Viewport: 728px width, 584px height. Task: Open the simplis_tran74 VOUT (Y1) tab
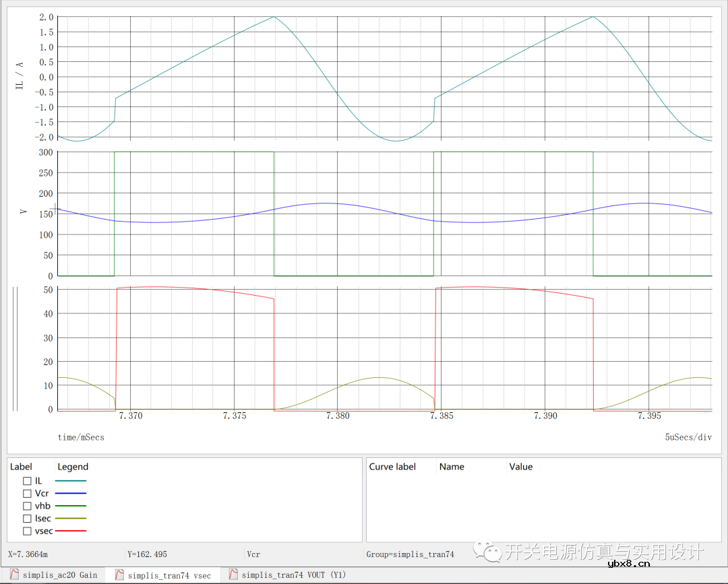(x=293, y=575)
